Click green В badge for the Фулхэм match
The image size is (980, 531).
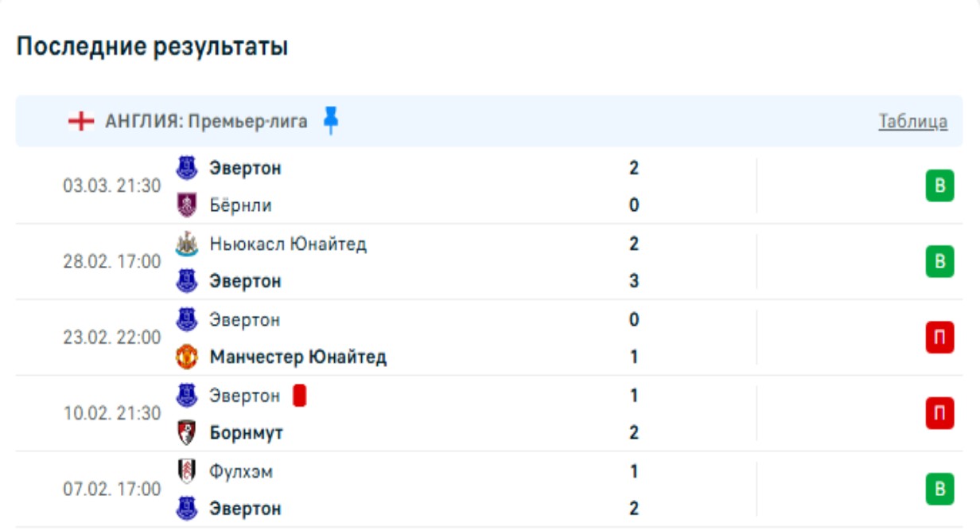pyautogui.click(x=939, y=490)
